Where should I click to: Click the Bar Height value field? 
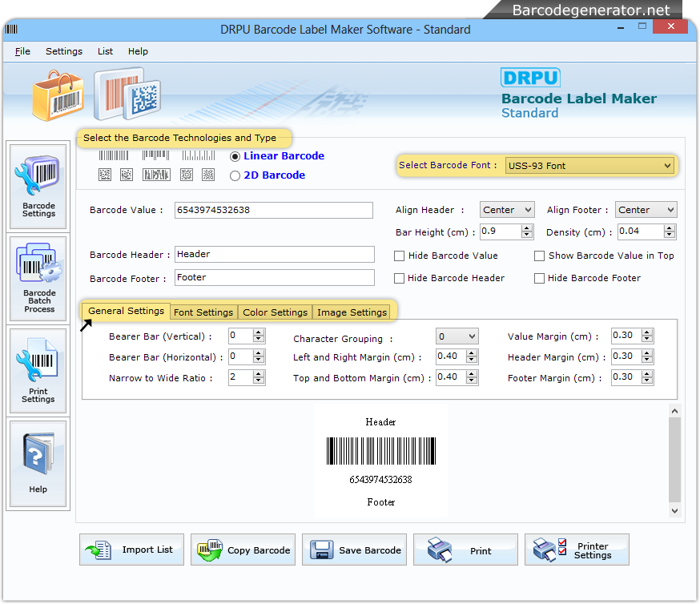(501, 232)
